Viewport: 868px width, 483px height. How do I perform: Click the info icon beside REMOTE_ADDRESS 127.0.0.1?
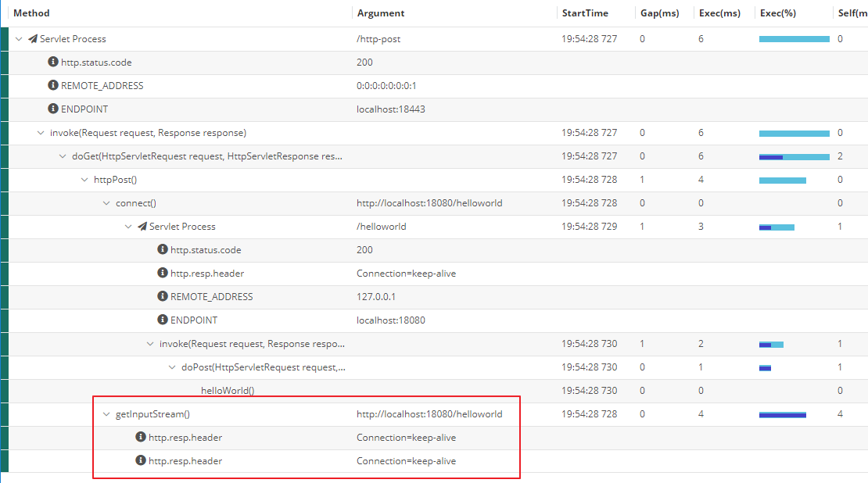[x=163, y=296]
